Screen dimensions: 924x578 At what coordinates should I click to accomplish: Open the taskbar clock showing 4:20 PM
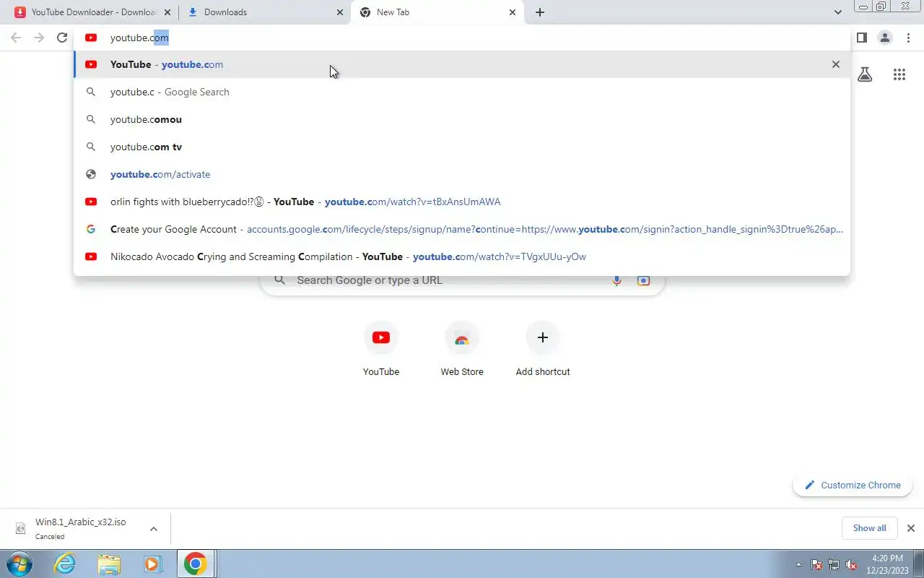point(889,564)
